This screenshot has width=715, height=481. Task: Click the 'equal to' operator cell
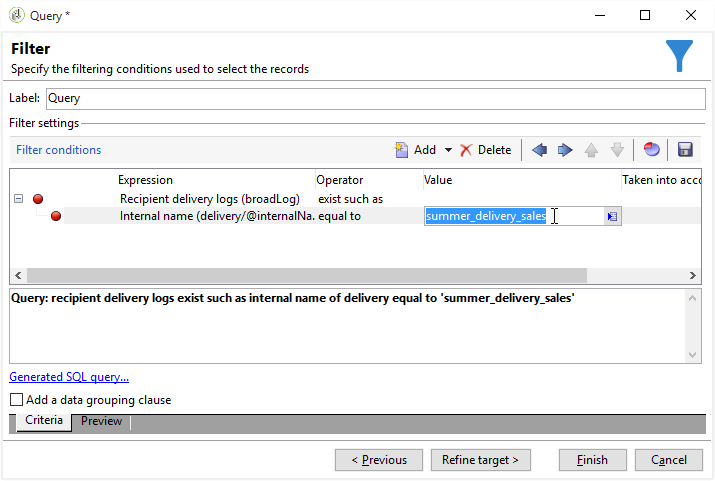[x=339, y=216]
